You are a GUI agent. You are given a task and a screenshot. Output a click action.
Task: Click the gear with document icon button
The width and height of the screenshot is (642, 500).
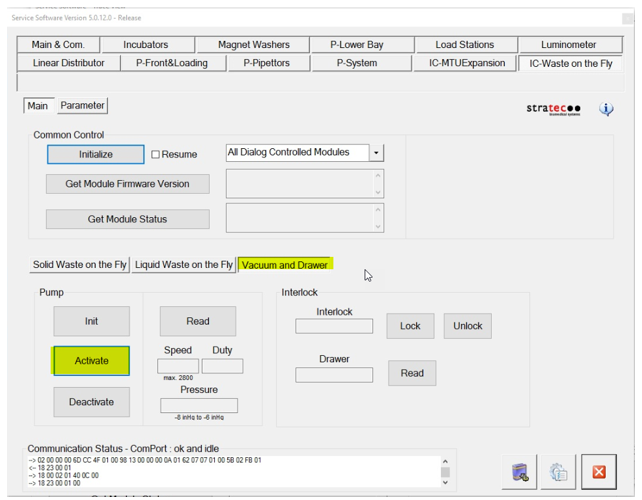[x=558, y=472]
